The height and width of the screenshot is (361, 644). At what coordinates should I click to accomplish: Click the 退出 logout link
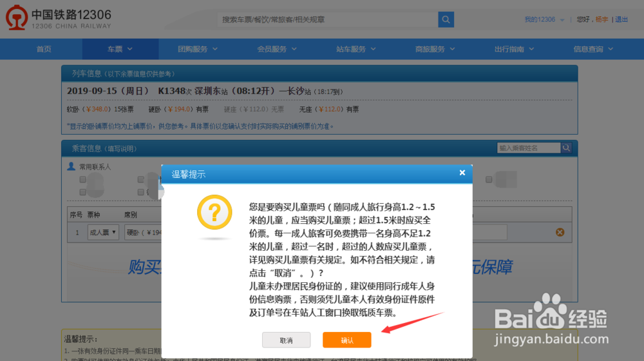click(x=621, y=19)
